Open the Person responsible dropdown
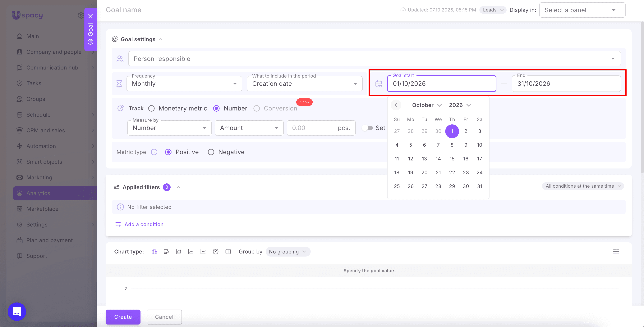This screenshot has height=327, width=644. (375, 59)
